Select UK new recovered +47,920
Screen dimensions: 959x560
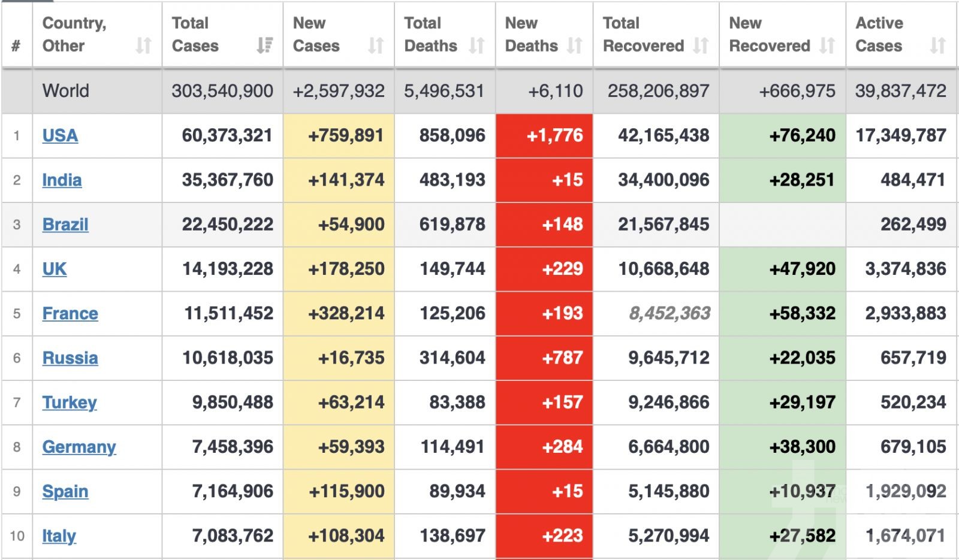pos(803,269)
